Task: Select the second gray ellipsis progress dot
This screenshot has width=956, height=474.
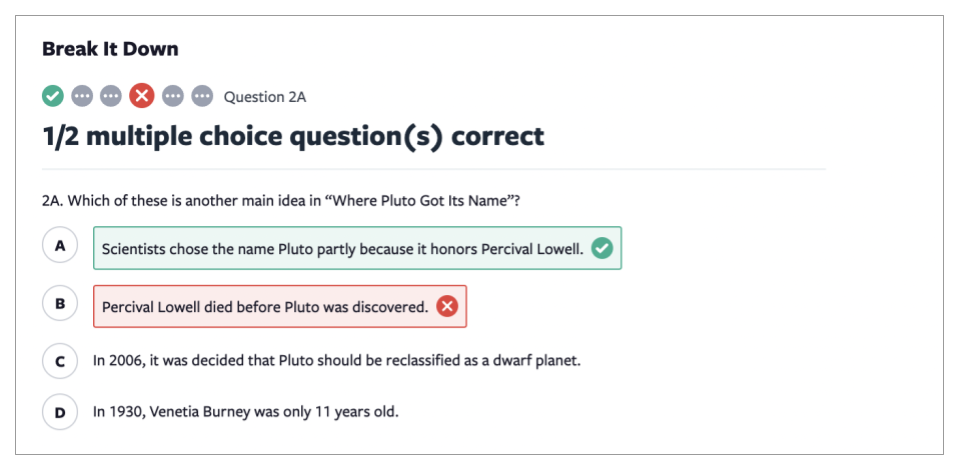Action: pyautogui.click(x=111, y=96)
